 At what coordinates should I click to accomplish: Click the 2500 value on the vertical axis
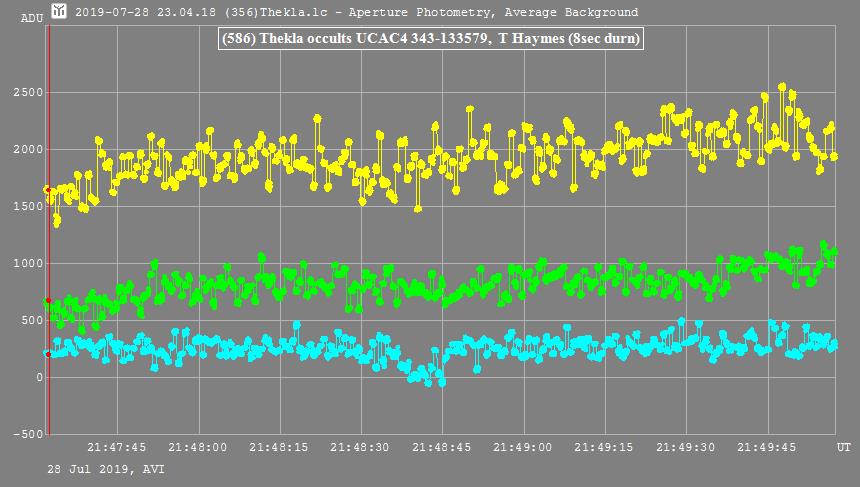pos(29,93)
